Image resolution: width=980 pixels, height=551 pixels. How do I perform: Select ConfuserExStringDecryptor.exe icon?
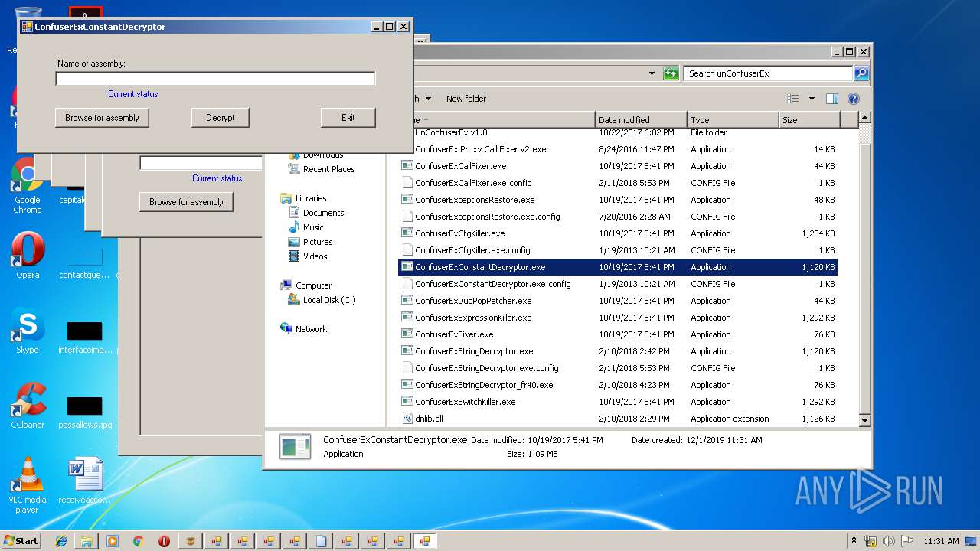coord(407,351)
